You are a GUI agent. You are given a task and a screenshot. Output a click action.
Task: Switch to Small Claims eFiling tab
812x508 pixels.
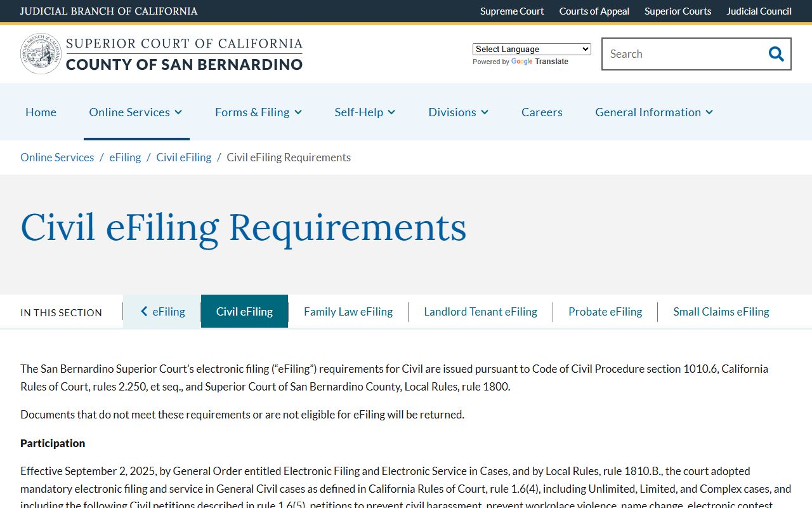pyautogui.click(x=721, y=311)
